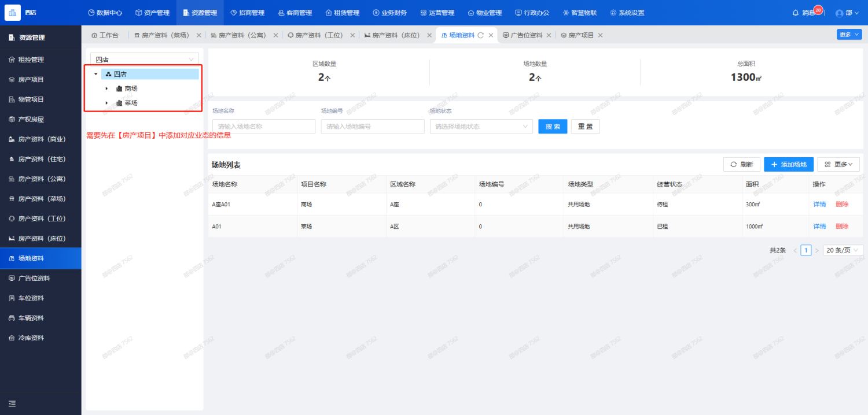Close the 房产资料（公寓）tab
This screenshot has width=868, height=415.
pos(275,35)
